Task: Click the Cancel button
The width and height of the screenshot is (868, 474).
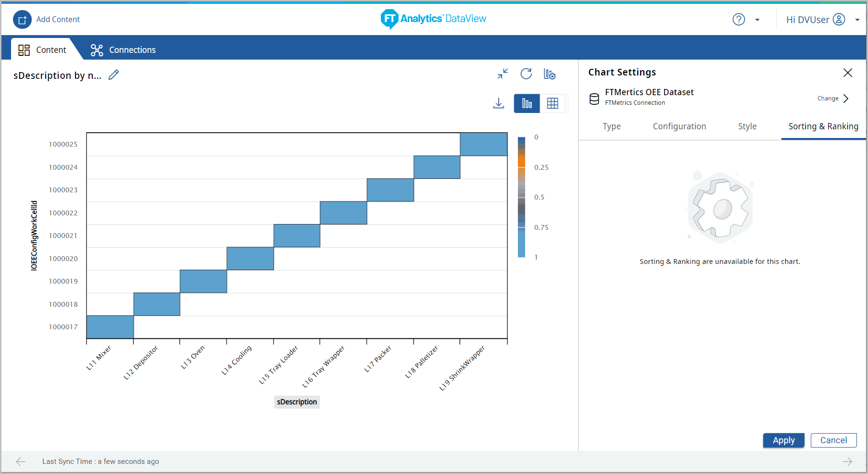Action: click(833, 440)
